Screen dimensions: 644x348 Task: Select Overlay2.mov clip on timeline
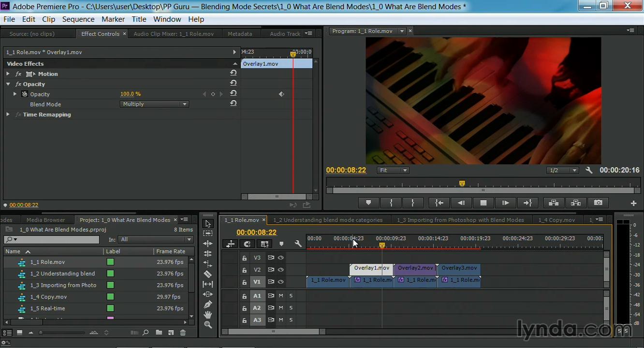coord(415,268)
